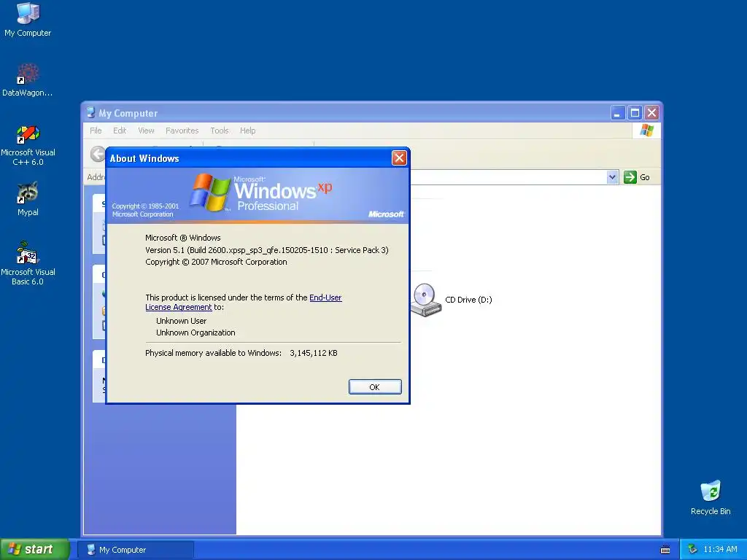Maximize the My Computer window

pos(635,113)
